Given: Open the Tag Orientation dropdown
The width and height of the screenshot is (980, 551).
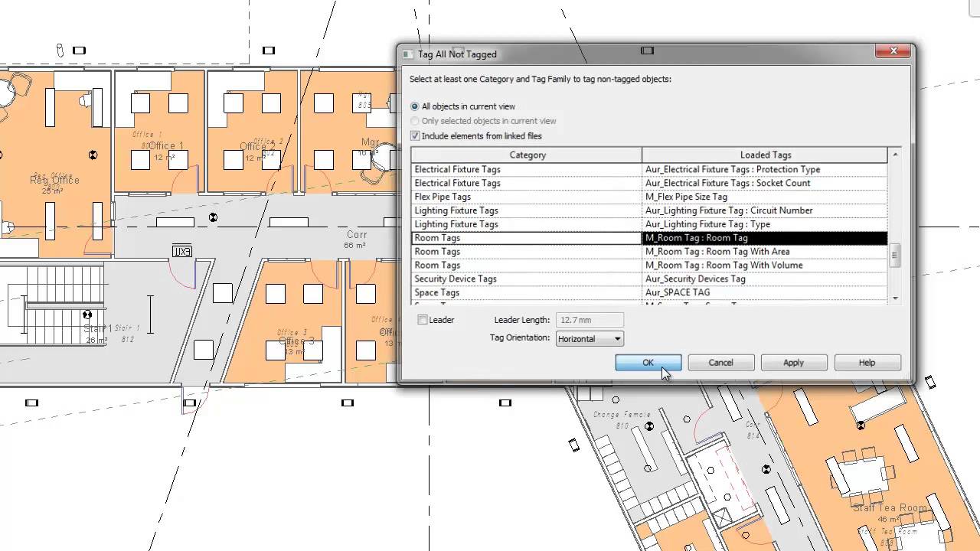Looking at the screenshot, I should [x=589, y=338].
